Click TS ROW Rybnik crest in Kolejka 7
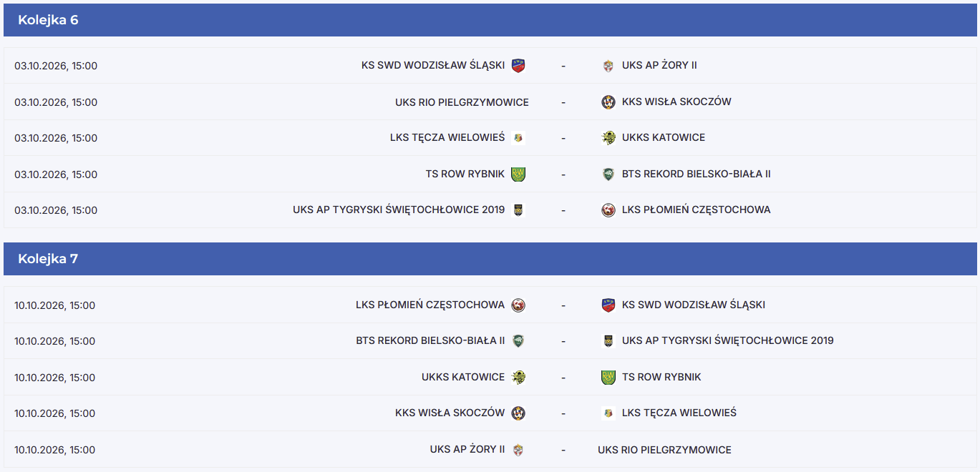The image size is (980, 472). coord(608,378)
